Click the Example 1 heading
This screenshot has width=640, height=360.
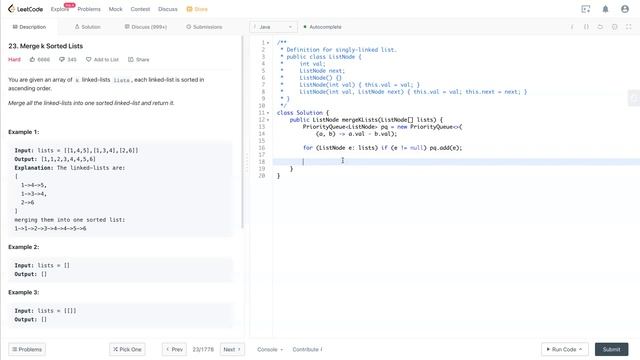click(24, 132)
